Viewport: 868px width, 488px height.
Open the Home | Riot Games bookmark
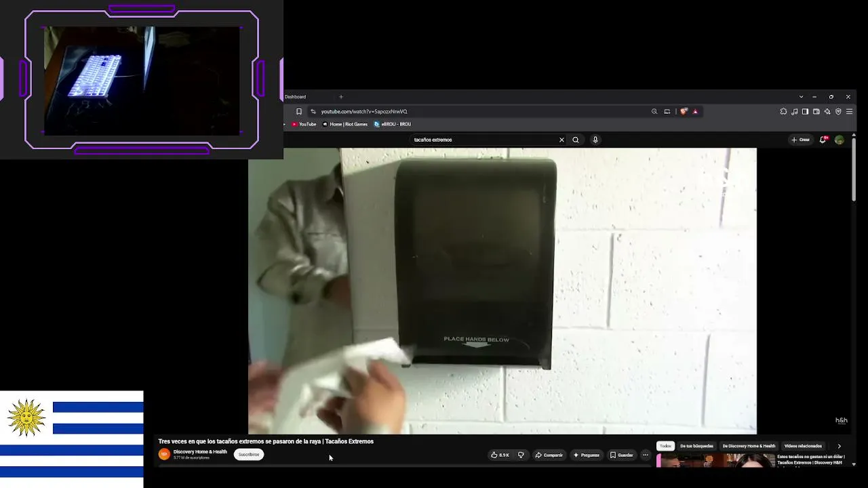tap(345, 124)
